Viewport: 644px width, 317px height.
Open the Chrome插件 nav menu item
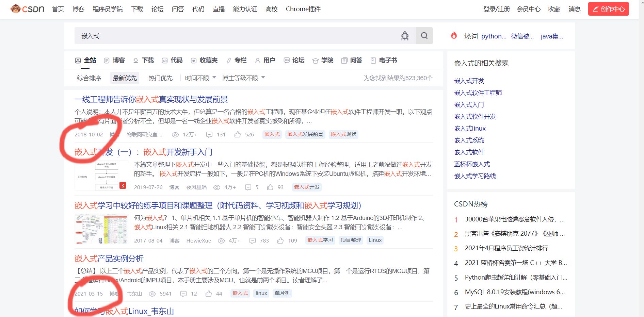(303, 9)
